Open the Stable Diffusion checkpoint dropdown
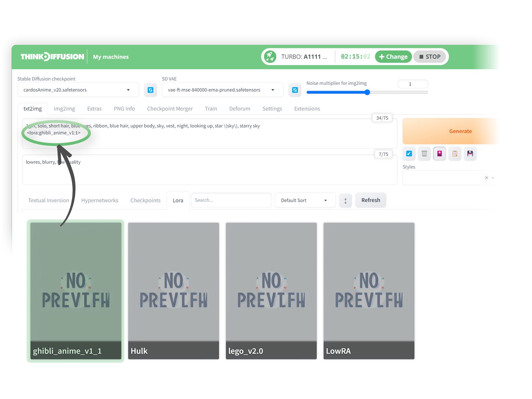532x399 pixels. click(78, 90)
